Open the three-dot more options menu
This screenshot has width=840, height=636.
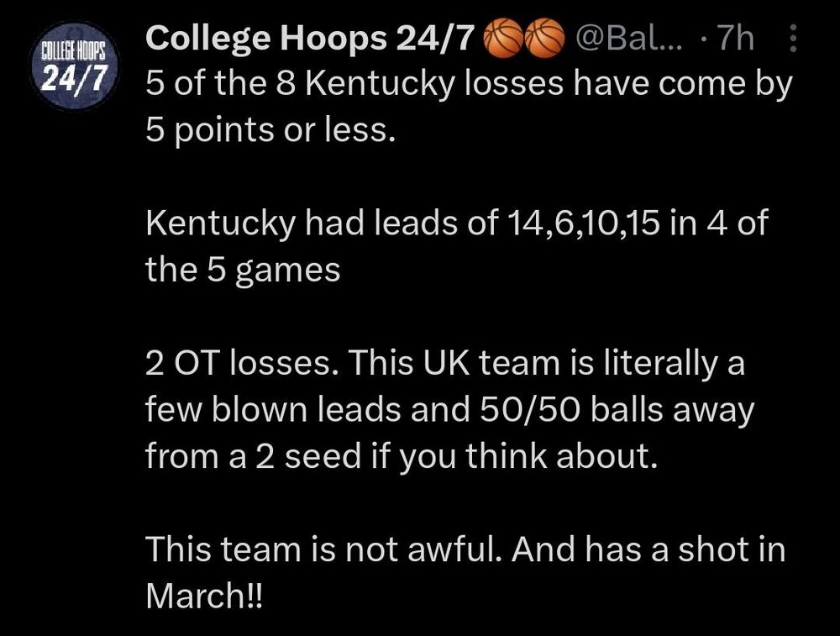click(x=794, y=38)
